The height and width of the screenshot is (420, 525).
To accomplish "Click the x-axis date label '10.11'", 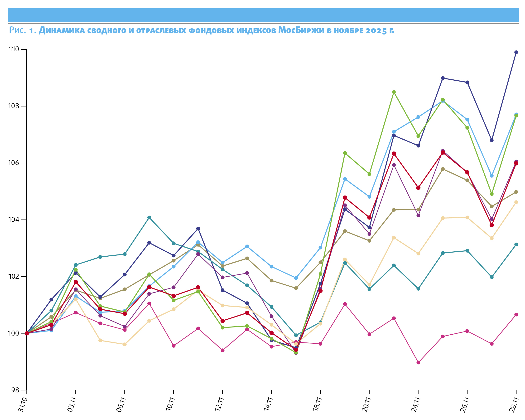I will point(170,404).
